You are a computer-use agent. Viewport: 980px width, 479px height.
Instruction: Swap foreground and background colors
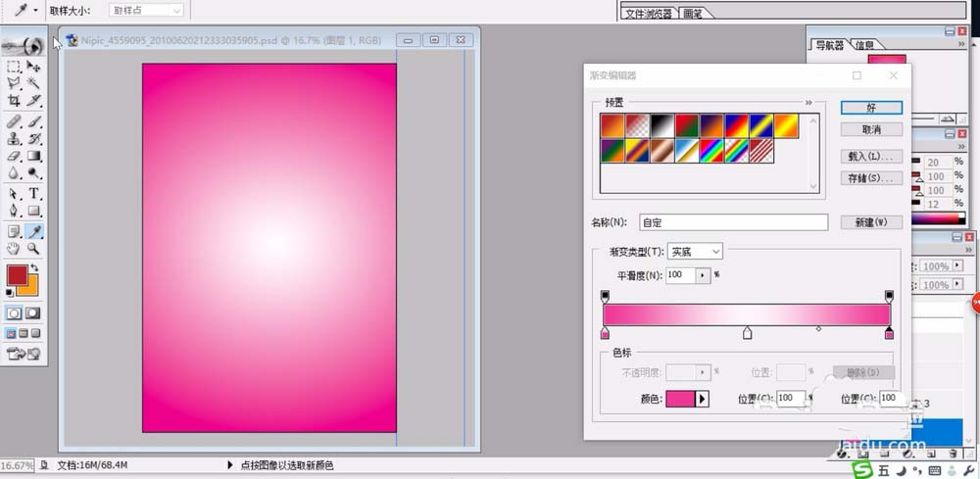click(34, 267)
